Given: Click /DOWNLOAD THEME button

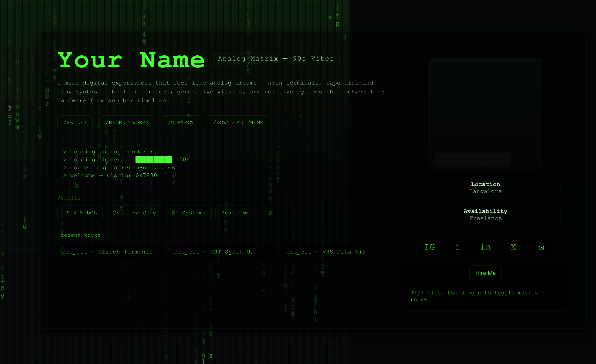Looking at the screenshot, I should point(238,123).
